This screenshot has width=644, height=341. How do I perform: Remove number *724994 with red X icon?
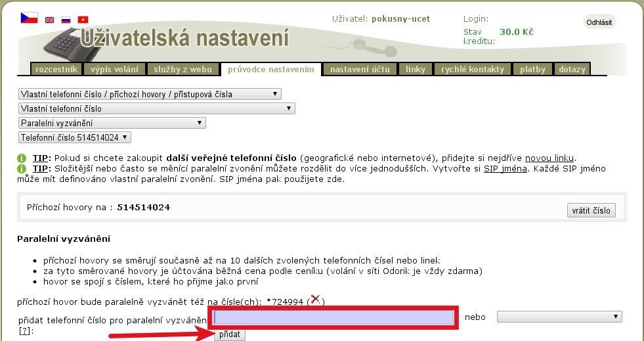tap(315, 300)
